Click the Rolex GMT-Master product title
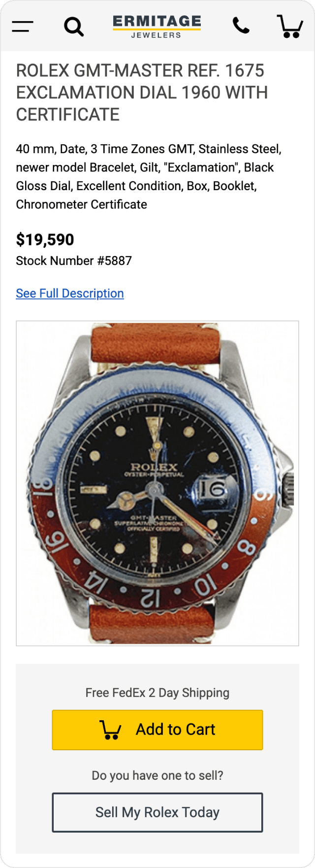Image resolution: width=315 pixels, height=868 pixels. click(142, 93)
